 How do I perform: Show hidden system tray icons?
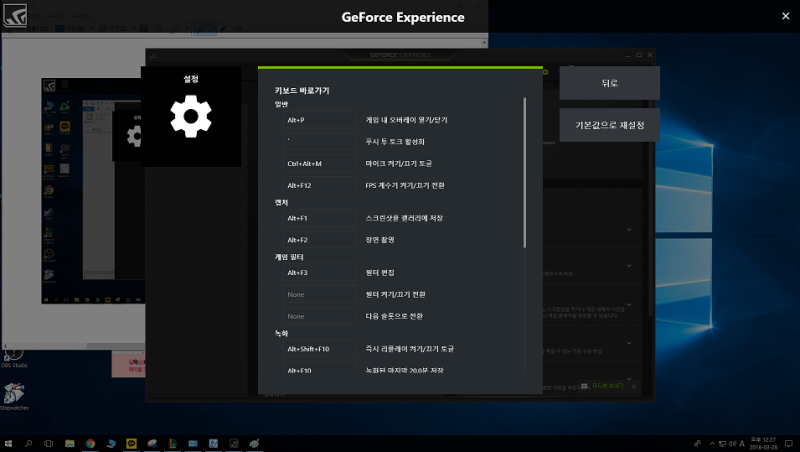coord(713,443)
